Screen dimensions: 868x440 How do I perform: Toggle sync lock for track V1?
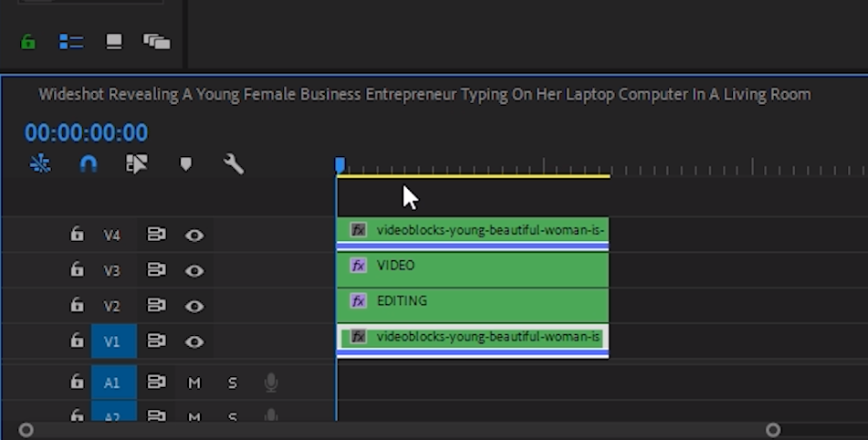pos(156,340)
